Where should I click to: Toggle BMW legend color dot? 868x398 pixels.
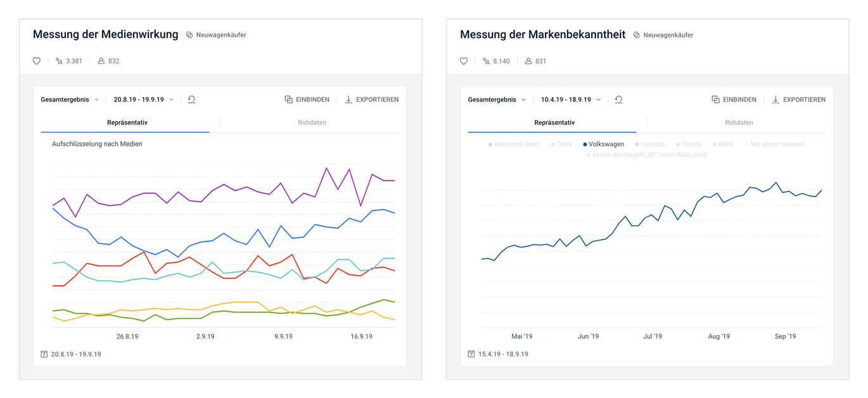pyautogui.click(x=715, y=144)
